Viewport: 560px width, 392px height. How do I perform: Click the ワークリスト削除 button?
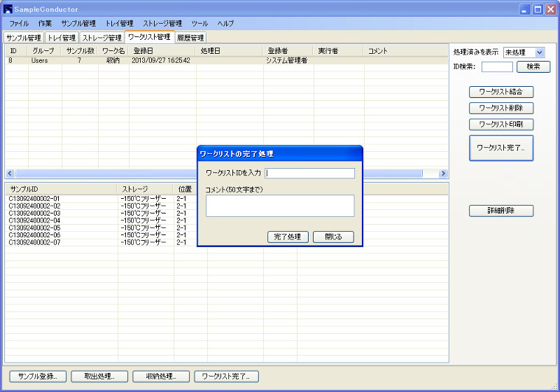coord(500,108)
